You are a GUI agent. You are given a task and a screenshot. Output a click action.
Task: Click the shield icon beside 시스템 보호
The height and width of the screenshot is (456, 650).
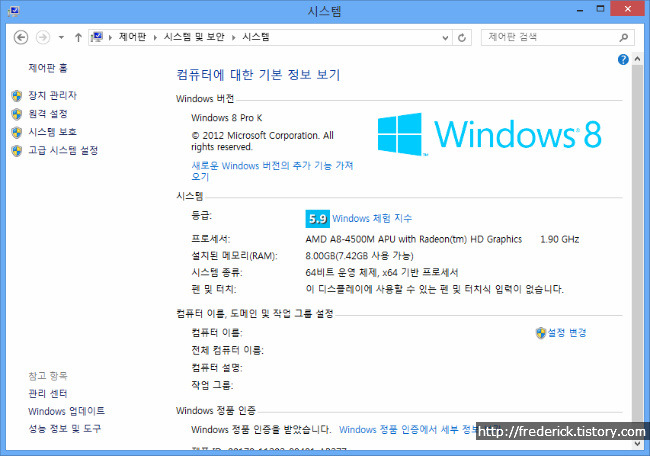click(x=17, y=133)
